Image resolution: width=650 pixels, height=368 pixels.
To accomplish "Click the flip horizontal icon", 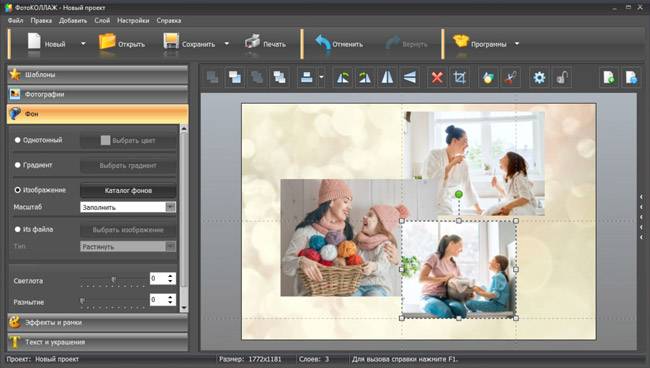I will [x=387, y=77].
